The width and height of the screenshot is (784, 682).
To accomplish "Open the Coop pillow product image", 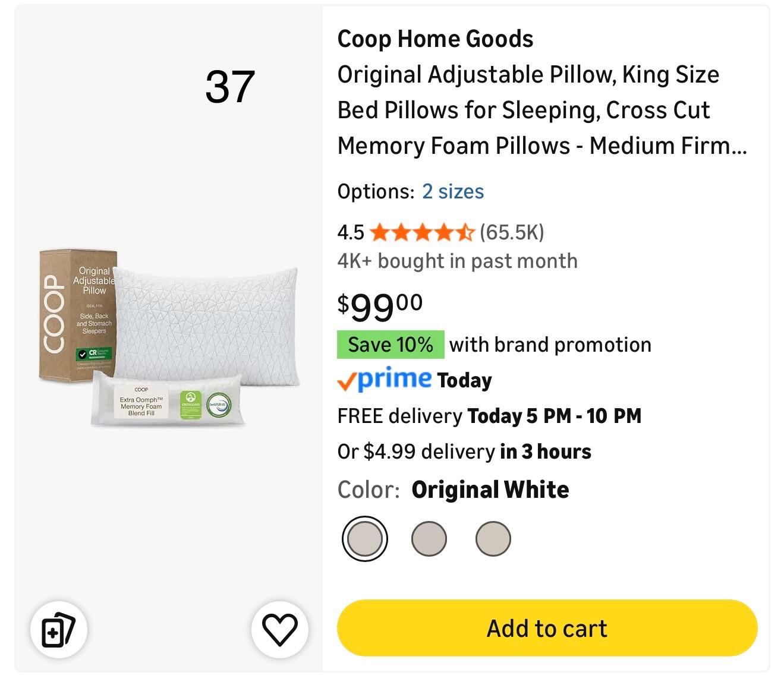I will (x=168, y=337).
